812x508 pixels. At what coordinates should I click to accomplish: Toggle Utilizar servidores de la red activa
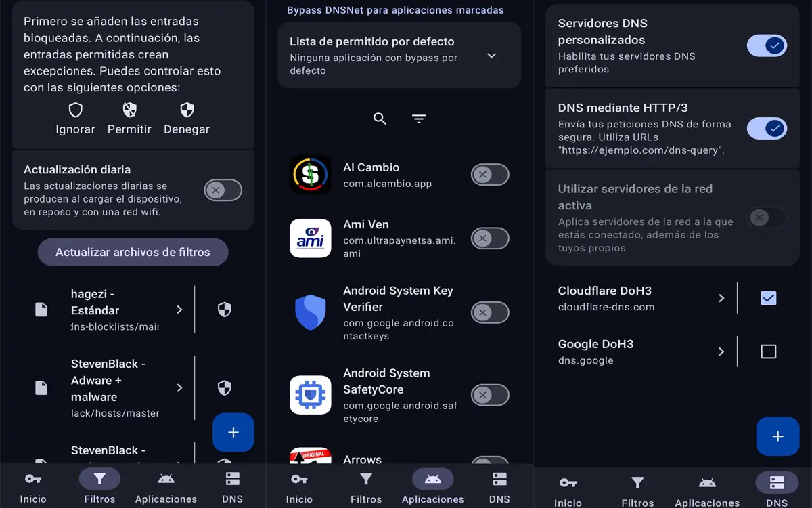click(767, 217)
